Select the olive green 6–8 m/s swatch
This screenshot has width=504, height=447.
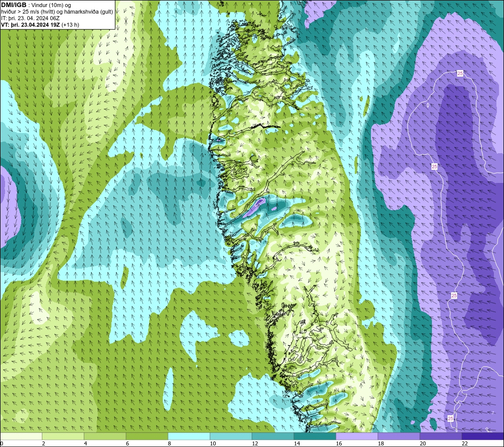tap(147, 436)
